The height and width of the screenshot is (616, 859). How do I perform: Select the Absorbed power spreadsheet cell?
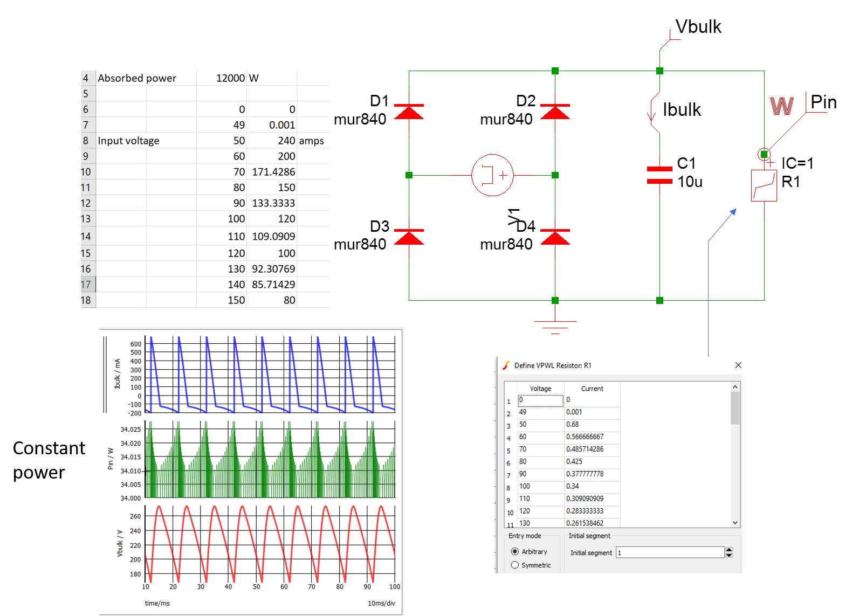tap(146, 78)
